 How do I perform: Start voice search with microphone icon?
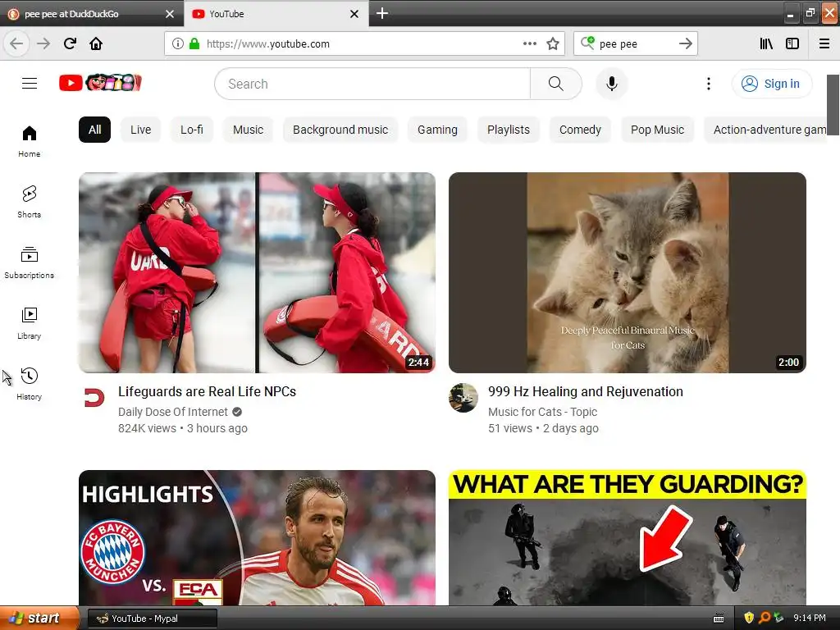point(611,84)
